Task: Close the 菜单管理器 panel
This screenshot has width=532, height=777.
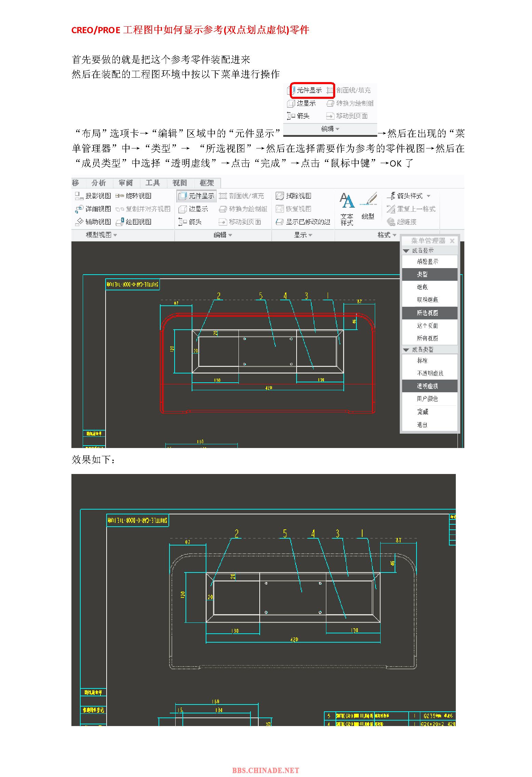Action: pyautogui.click(x=452, y=241)
